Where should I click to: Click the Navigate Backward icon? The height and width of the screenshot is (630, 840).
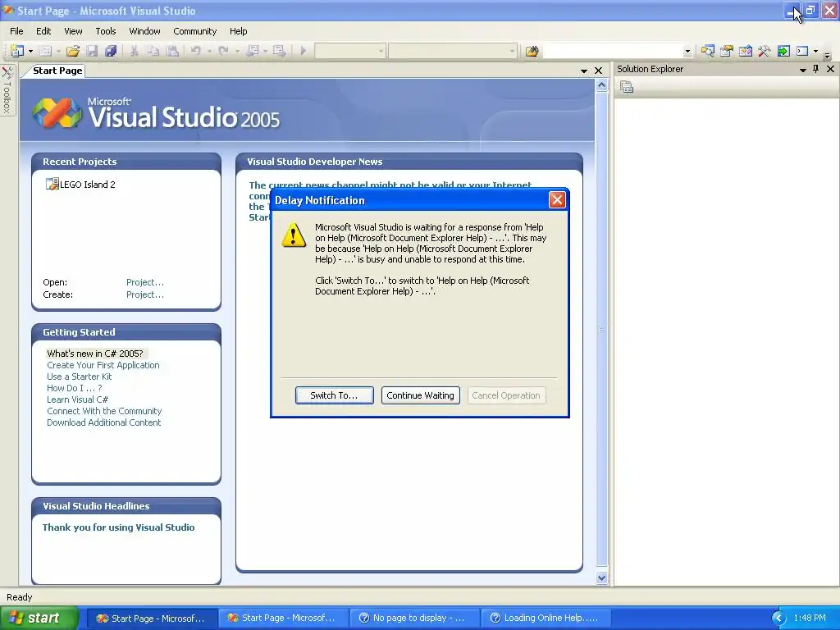pos(253,51)
